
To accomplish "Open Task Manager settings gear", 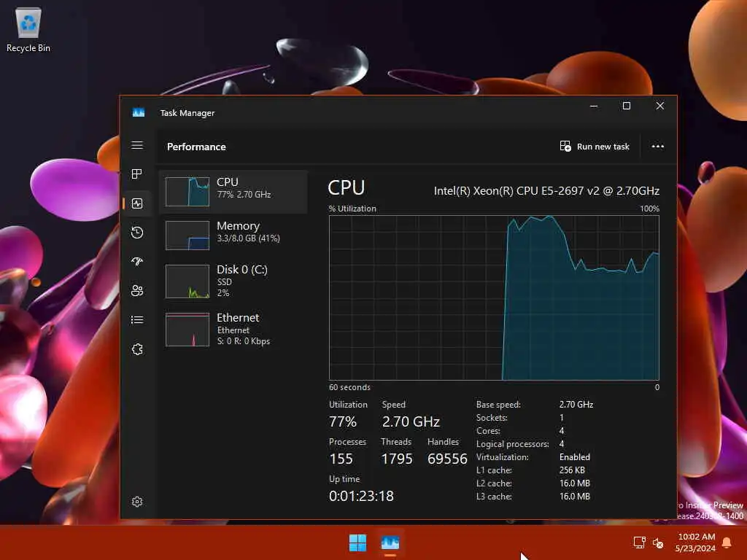I will tap(137, 502).
